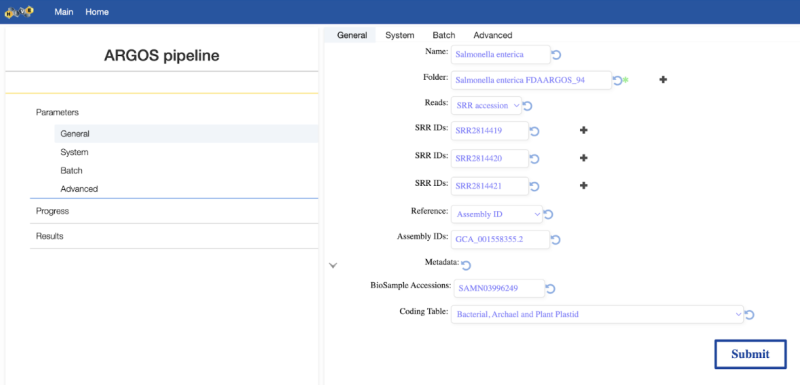
Task: Click the Coding Table label
Action: (x=423, y=311)
